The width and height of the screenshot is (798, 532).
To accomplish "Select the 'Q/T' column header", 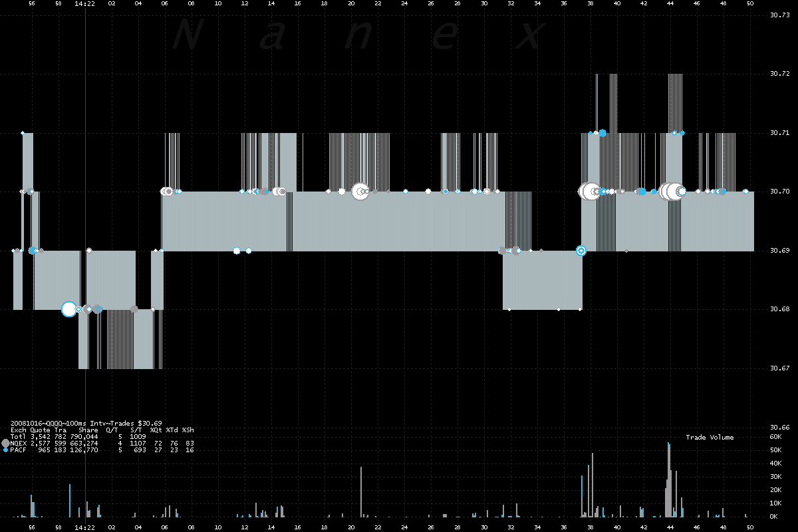I will tap(112, 430).
